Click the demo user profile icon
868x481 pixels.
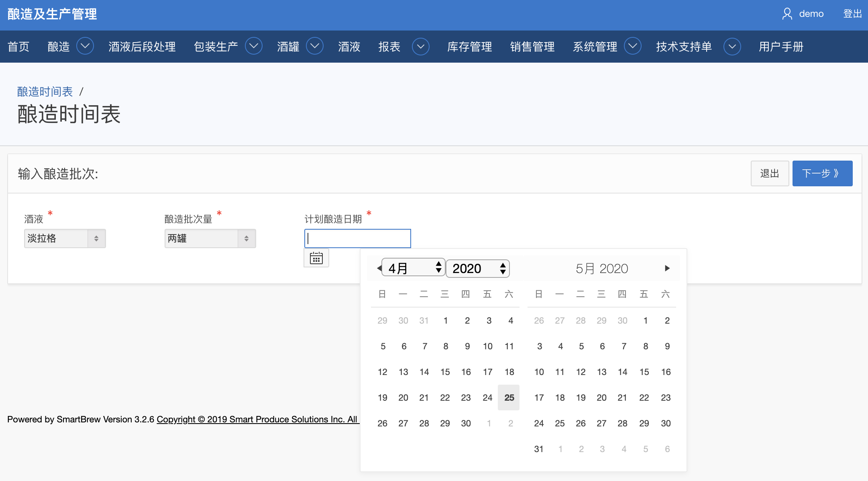click(x=787, y=14)
